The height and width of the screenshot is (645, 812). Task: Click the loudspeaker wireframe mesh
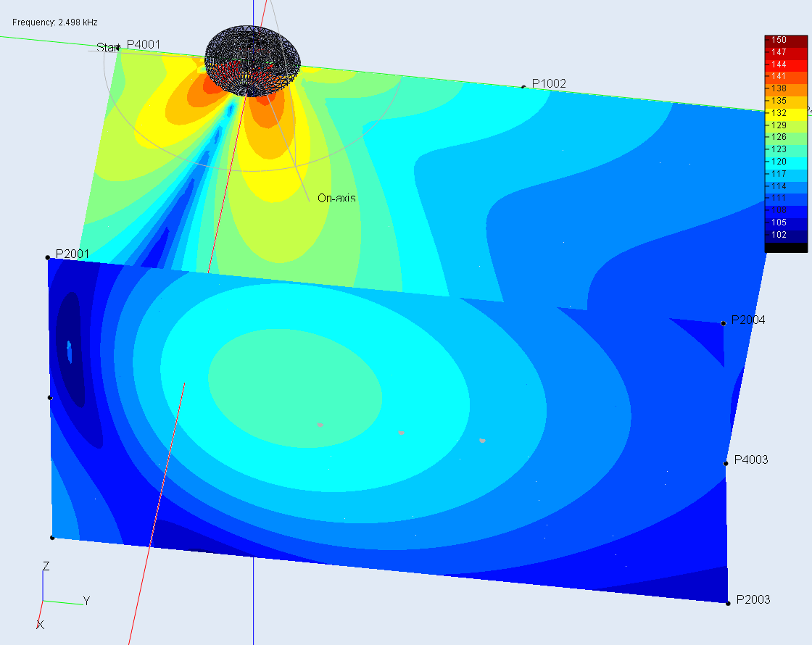click(252, 61)
